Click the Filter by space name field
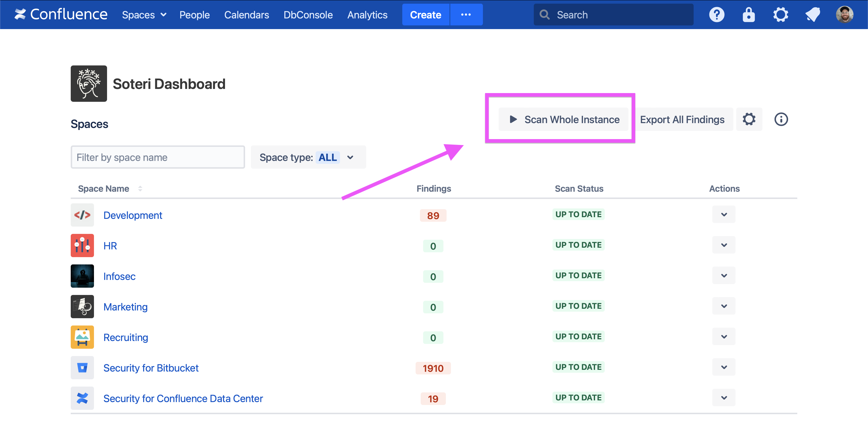 (x=158, y=157)
